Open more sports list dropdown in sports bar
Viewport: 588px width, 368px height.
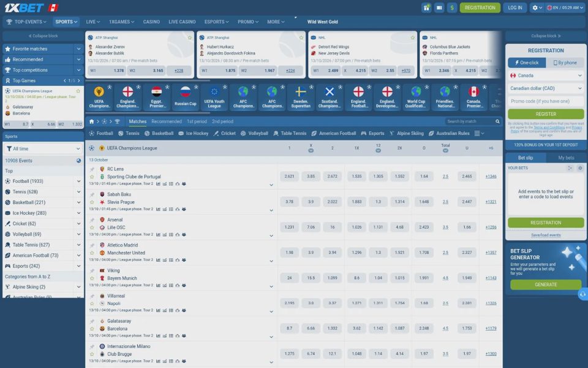click(x=479, y=133)
